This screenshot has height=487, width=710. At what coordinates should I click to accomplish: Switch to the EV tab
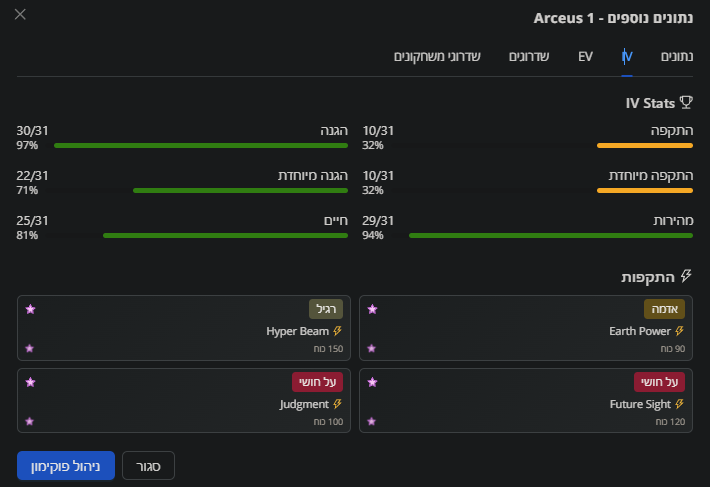(585, 56)
